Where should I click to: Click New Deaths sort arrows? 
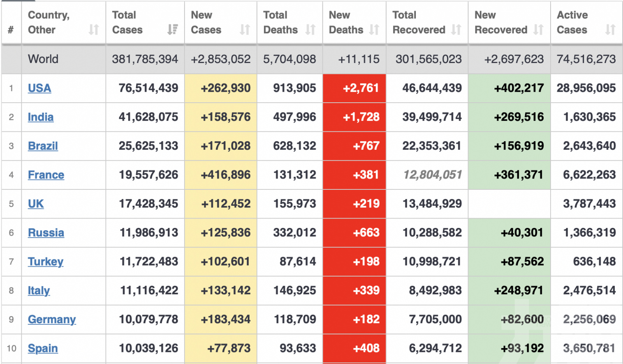[374, 30]
